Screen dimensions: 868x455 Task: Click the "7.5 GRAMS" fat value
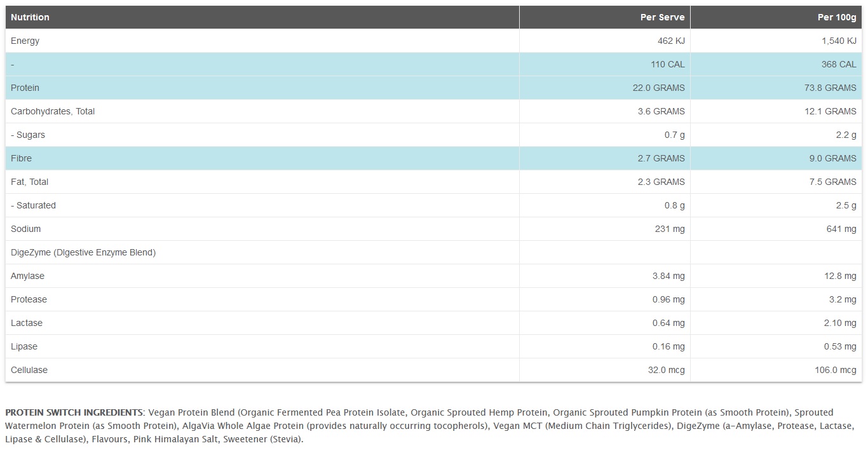(x=833, y=182)
